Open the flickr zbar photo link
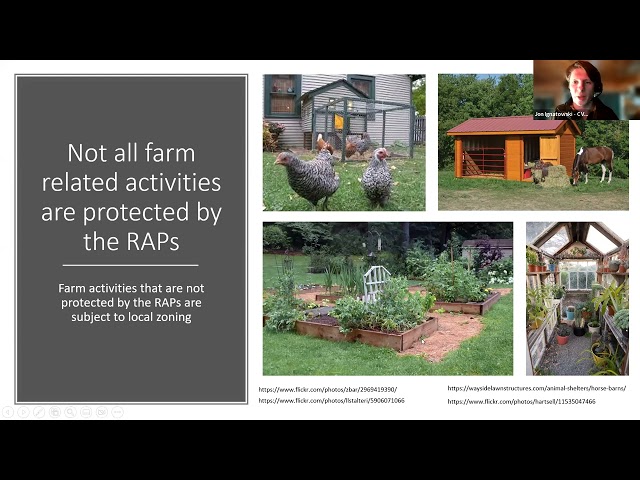This screenshot has height=480, width=640. pos(328,389)
